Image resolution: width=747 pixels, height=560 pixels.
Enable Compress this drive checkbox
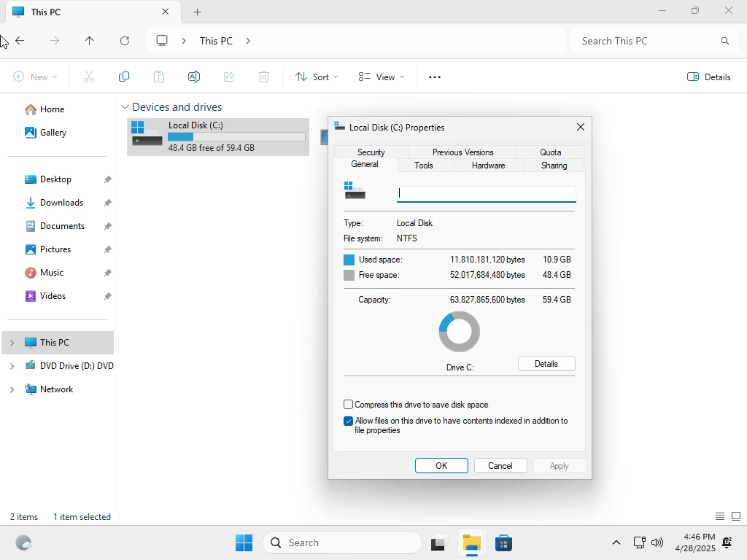point(348,404)
